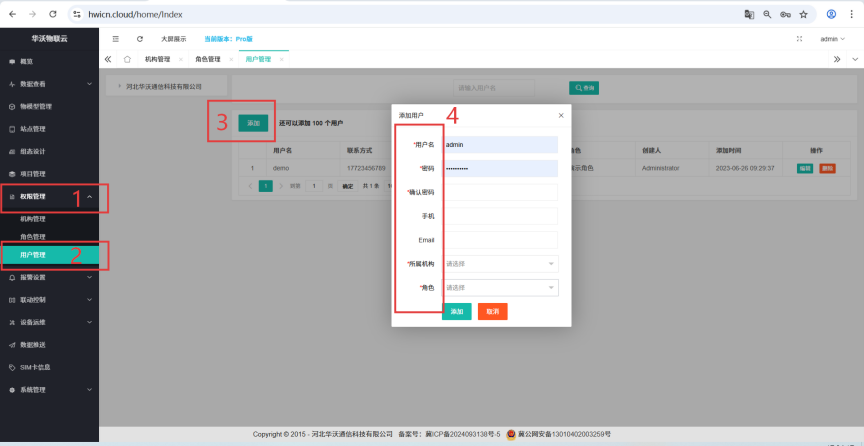Close the 添加用户 dialog with X
The height and width of the screenshot is (446, 864).
coord(560,116)
